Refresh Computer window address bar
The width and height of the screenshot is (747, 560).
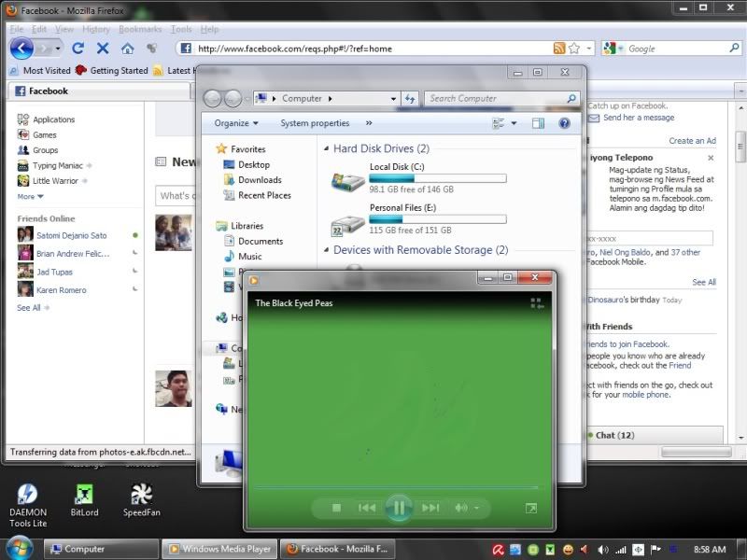tap(410, 99)
